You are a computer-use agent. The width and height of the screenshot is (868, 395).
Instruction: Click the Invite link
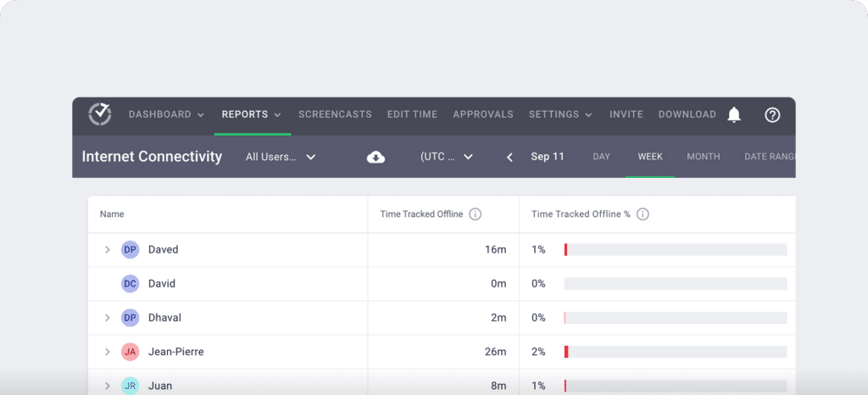point(626,114)
